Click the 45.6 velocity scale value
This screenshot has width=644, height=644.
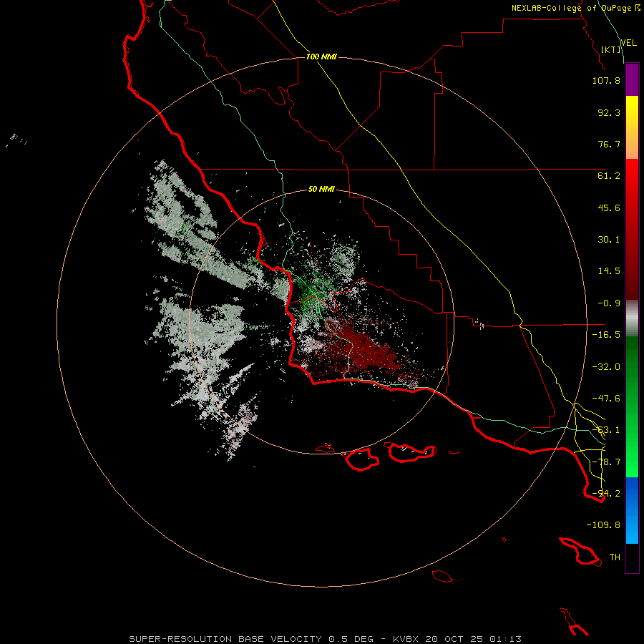coord(609,208)
